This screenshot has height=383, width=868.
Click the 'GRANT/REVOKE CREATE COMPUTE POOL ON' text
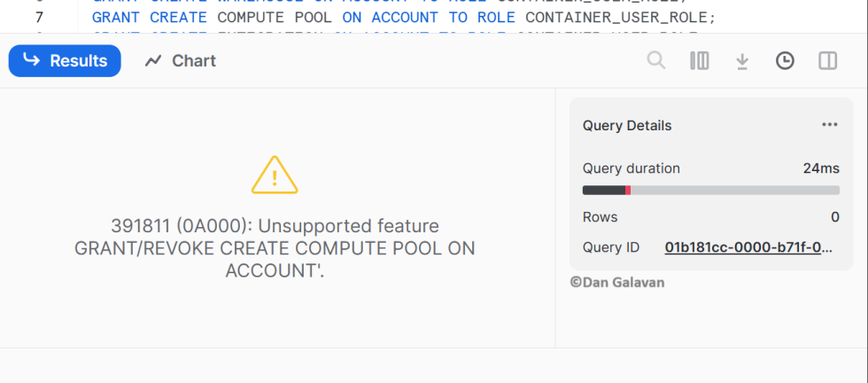click(275, 248)
